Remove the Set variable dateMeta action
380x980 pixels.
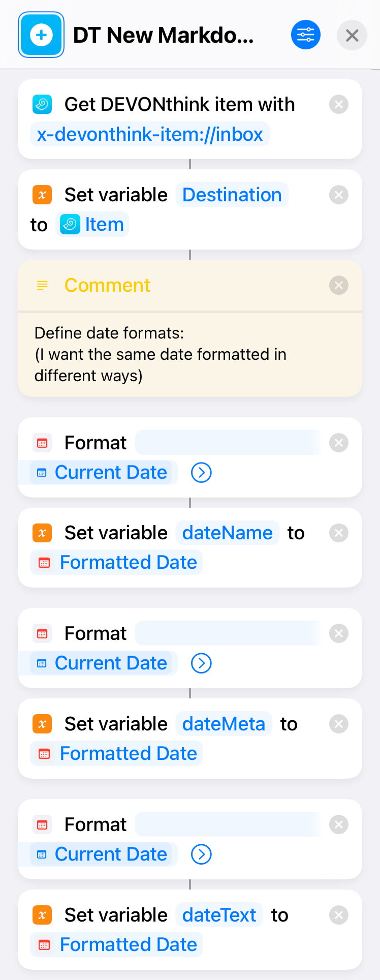coord(339,724)
